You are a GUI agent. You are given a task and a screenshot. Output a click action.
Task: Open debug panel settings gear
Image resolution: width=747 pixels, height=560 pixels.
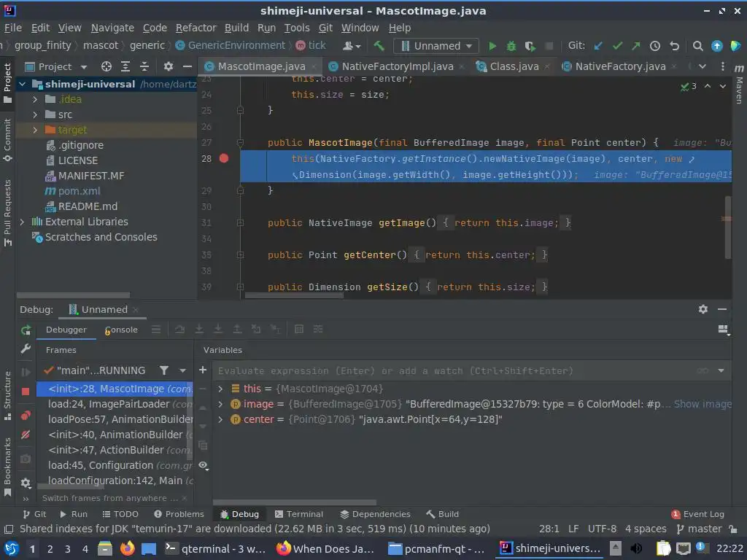coord(703,309)
